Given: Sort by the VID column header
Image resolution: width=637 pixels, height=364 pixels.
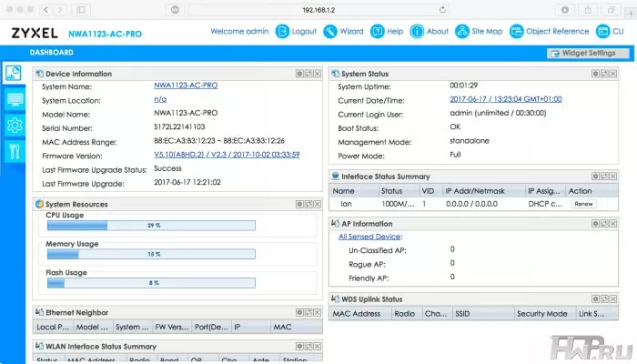Looking at the screenshot, I should [x=430, y=191].
